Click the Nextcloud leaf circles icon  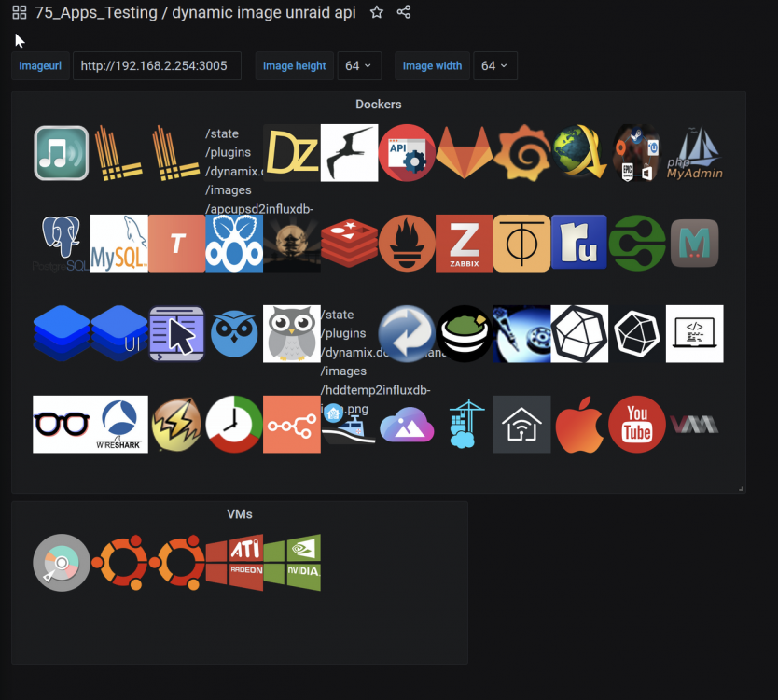234,244
